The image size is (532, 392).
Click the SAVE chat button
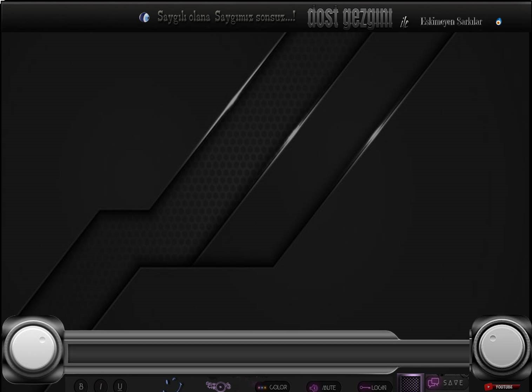(446, 383)
